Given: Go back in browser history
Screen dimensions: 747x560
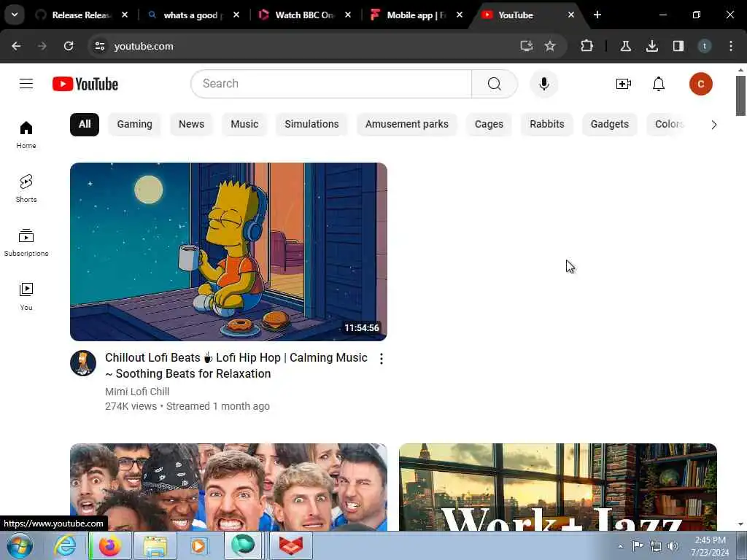Looking at the screenshot, I should pyautogui.click(x=16, y=46).
